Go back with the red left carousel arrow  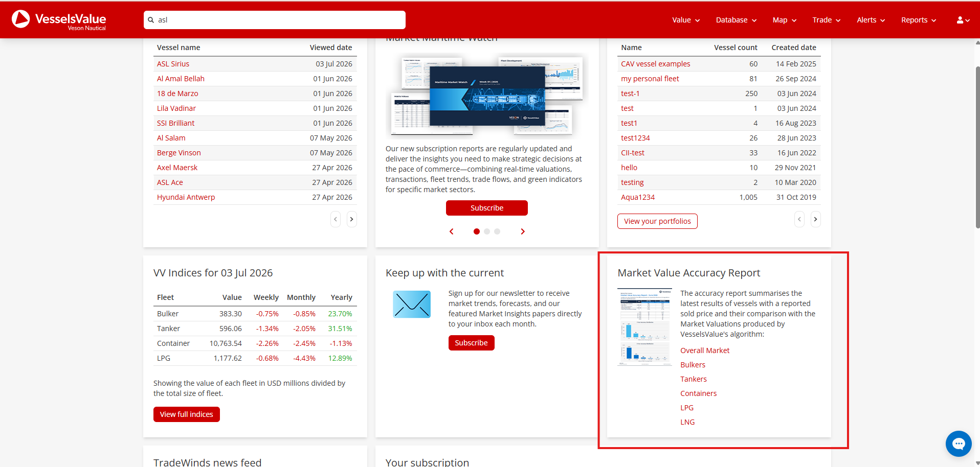tap(451, 231)
